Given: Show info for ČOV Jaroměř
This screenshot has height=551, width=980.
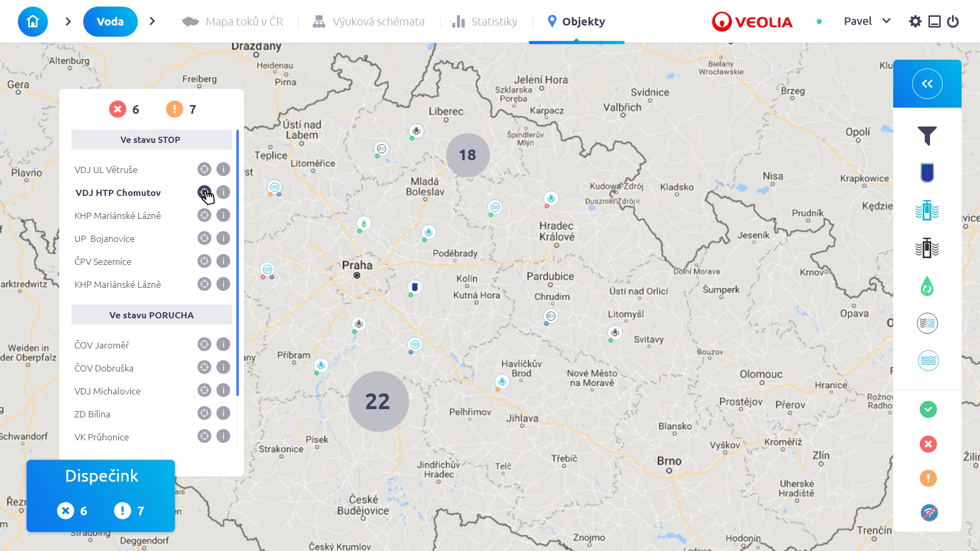Looking at the screenshot, I should point(223,344).
